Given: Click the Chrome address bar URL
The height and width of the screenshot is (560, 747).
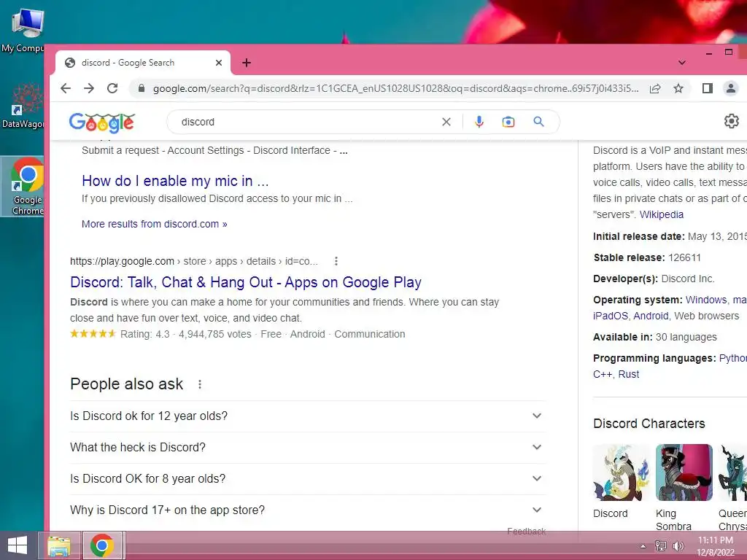Looking at the screenshot, I should pos(395,88).
